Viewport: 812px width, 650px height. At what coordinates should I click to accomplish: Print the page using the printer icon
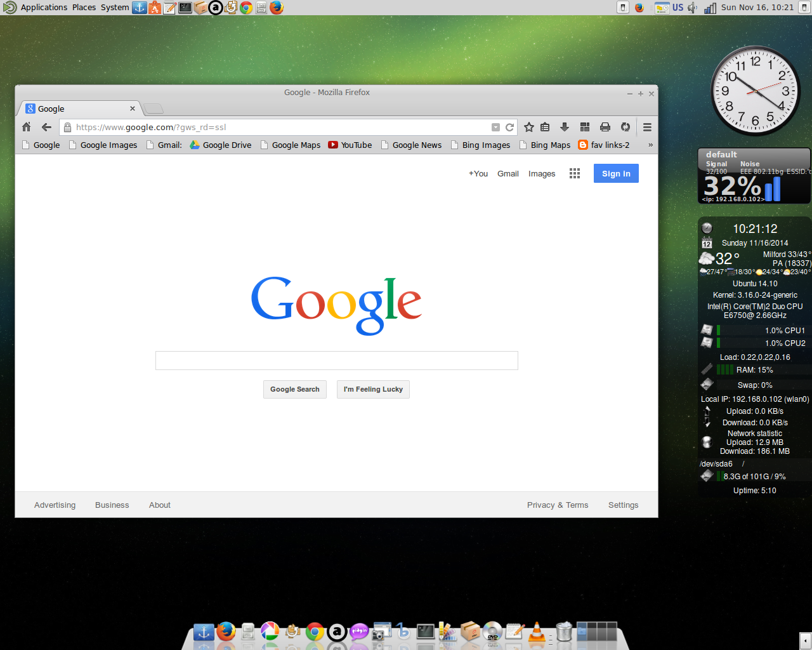605,127
